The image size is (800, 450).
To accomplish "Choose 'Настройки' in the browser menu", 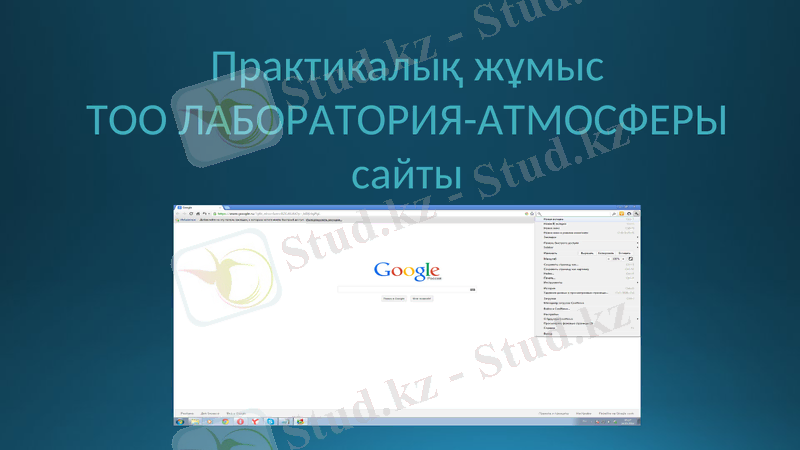I will (x=586, y=314).
